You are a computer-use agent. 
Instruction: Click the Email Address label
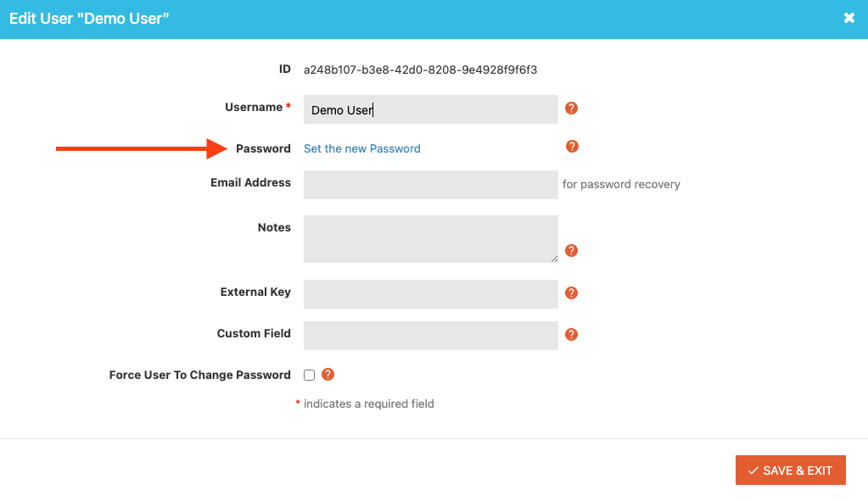pos(250,182)
